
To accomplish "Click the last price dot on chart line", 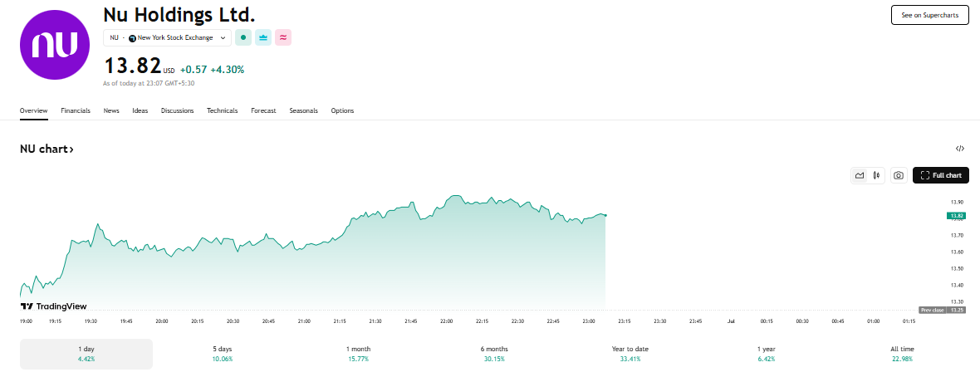I will coord(605,215).
